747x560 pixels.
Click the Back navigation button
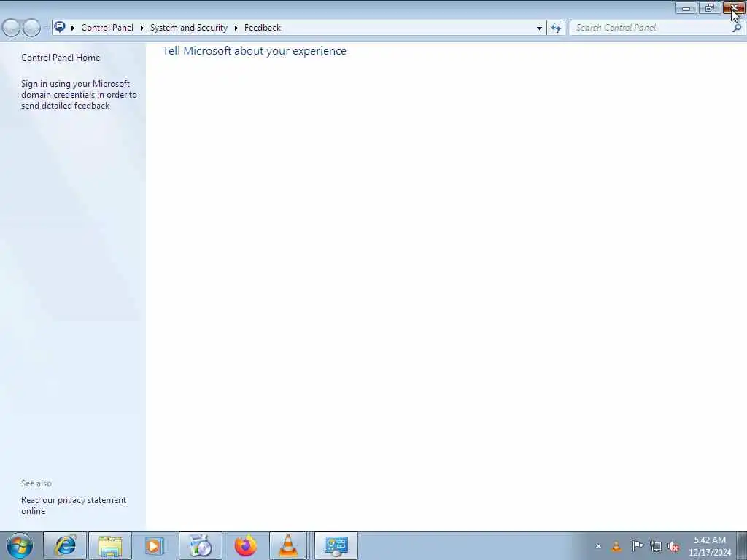pos(11,28)
